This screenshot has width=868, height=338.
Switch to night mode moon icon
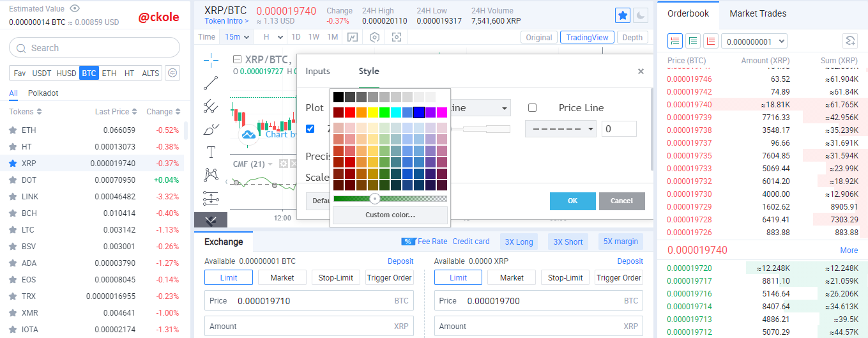(x=641, y=16)
